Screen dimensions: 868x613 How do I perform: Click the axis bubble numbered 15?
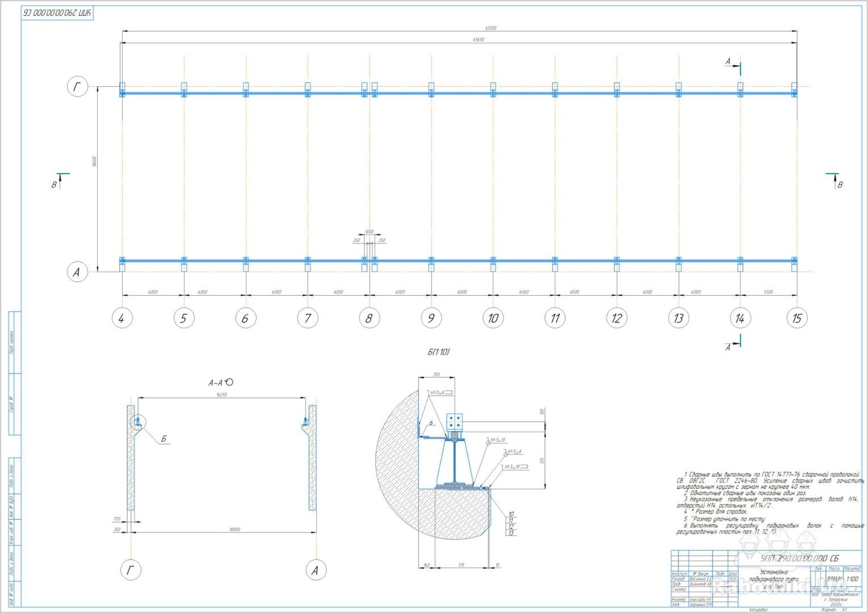[796, 318]
